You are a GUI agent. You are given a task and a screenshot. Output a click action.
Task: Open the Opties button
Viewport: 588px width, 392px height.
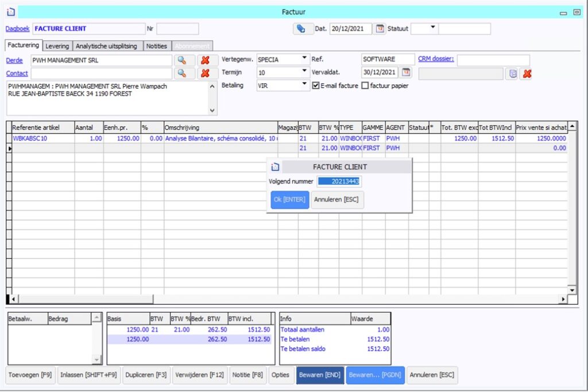[280, 375]
